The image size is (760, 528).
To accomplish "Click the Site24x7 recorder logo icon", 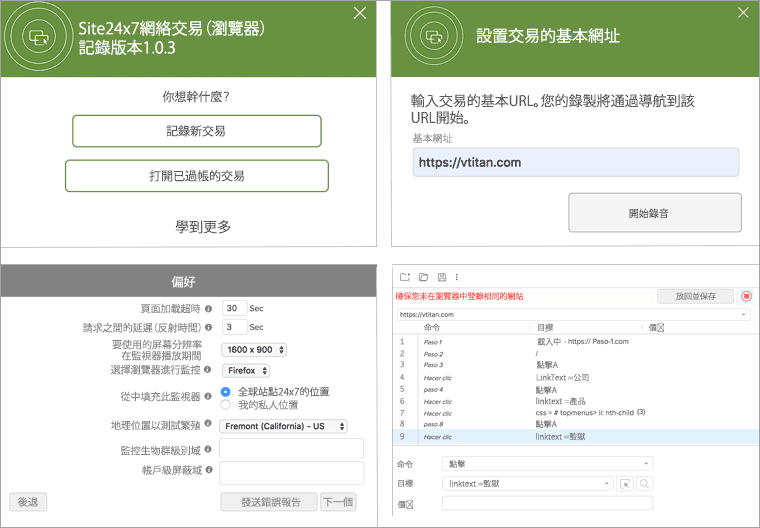I will [x=38, y=37].
